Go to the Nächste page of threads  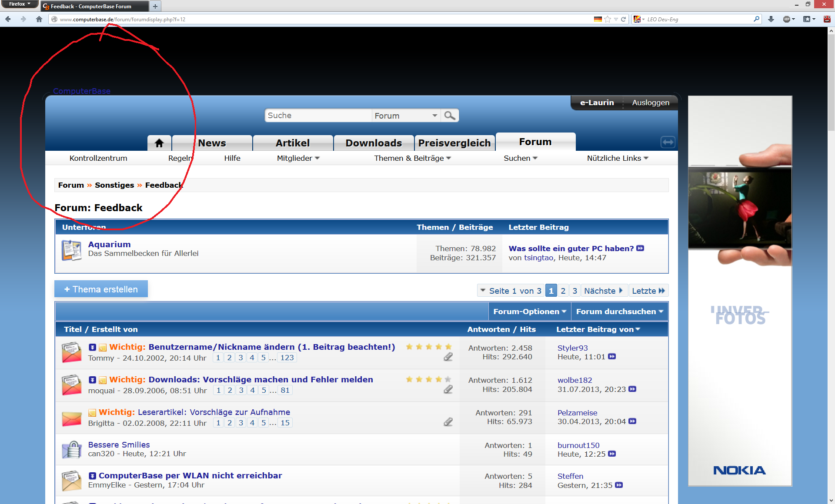[603, 291]
